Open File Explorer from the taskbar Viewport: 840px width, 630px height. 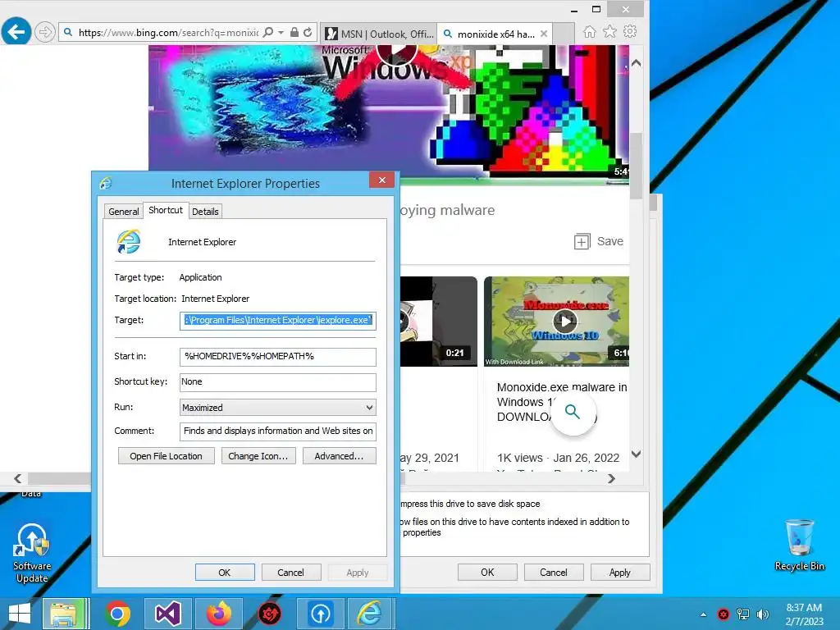(x=66, y=614)
